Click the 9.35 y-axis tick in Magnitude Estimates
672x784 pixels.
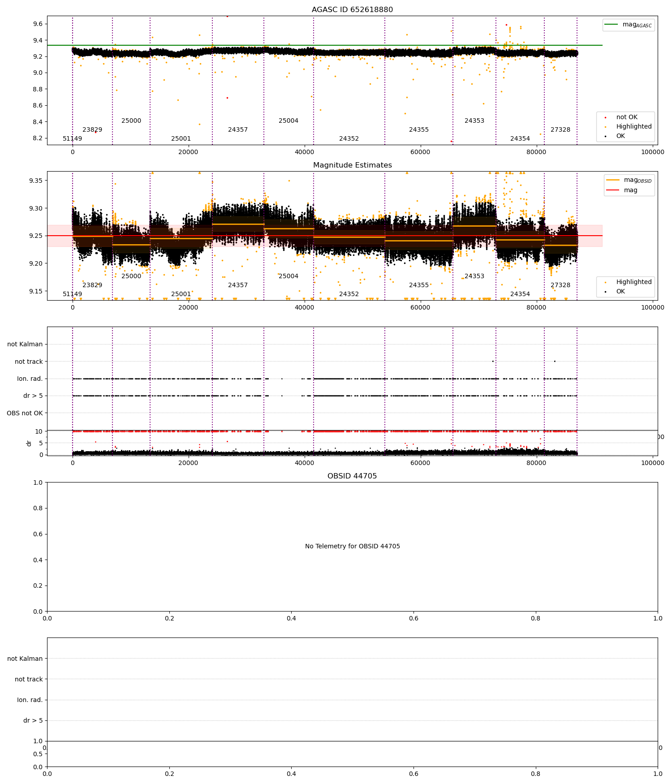[x=36, y=181]
